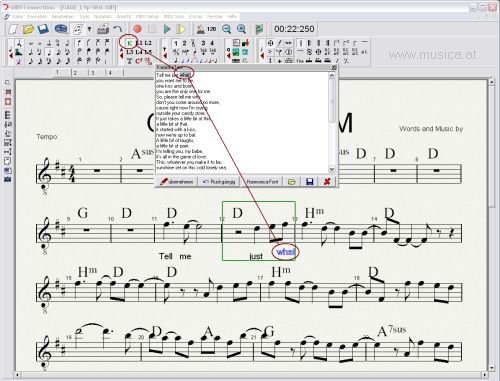This screenshot has width=500, height=381.
Task: Select voice number 2 in the palette
Action: pyautogui.click(x=184, y=43)
